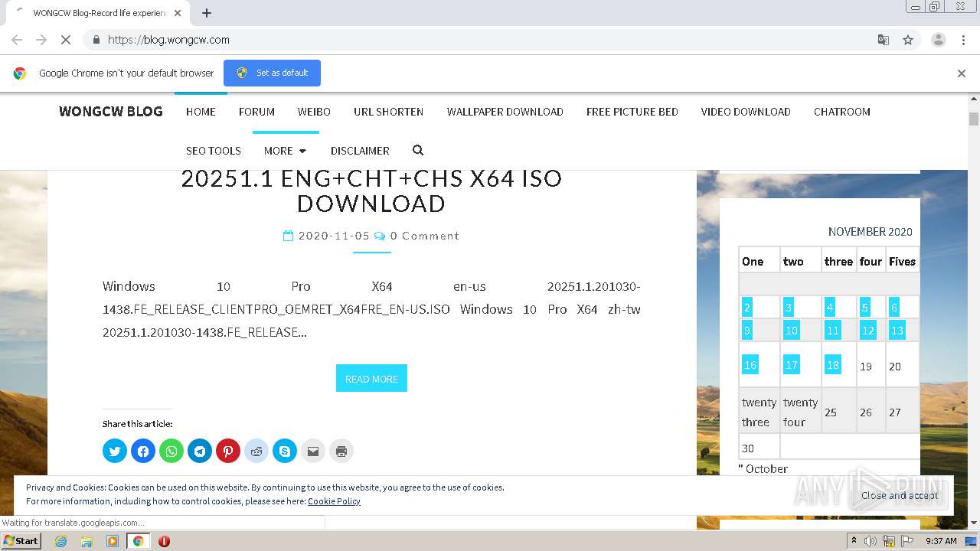Close the WONGCW Blog tab
The width and height of the screenshot is (980, 551).
pyautogui.click(x=178, y=13)
